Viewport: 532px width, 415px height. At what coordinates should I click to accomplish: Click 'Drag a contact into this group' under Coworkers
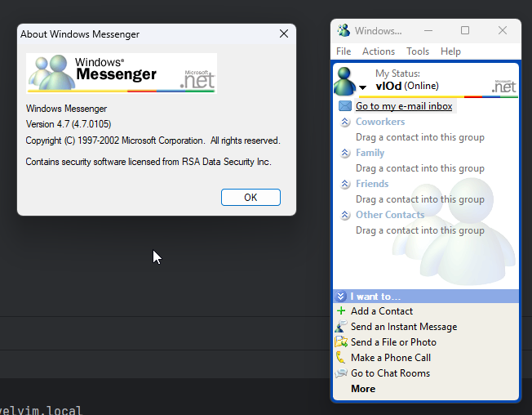point(420,137)
